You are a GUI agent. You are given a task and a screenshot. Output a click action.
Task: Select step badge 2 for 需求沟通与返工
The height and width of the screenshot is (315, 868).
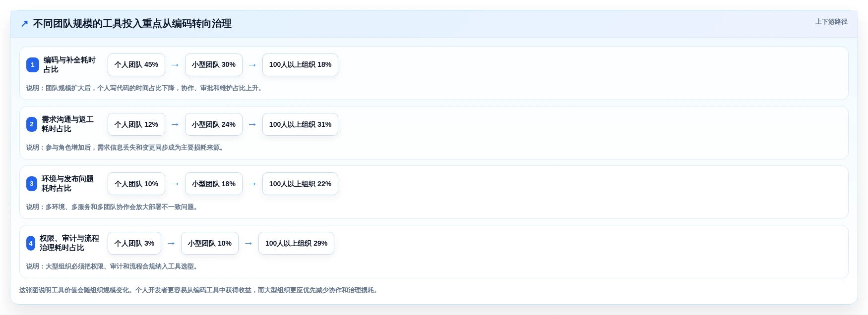32,124
